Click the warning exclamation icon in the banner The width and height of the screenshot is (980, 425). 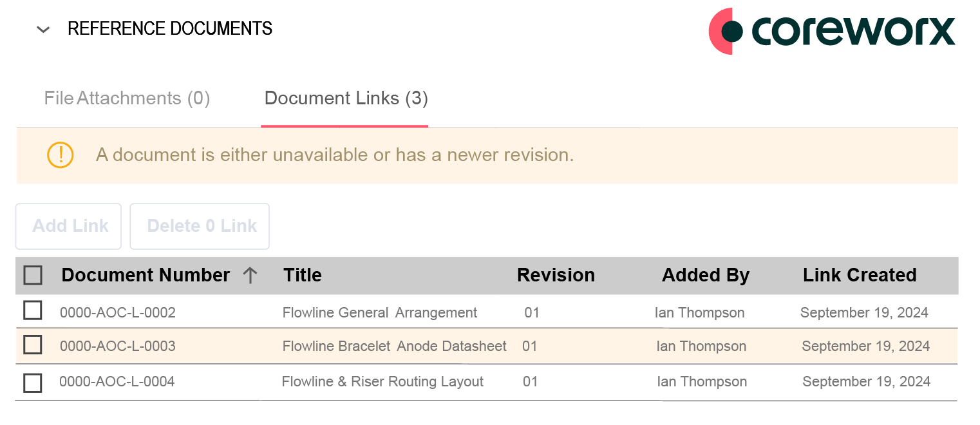[60, 155]
